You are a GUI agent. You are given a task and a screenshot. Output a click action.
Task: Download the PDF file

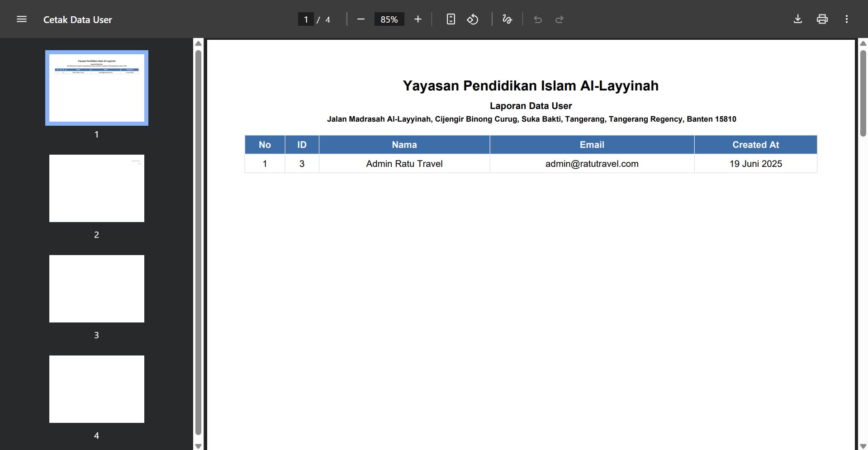tap(798, 19)
